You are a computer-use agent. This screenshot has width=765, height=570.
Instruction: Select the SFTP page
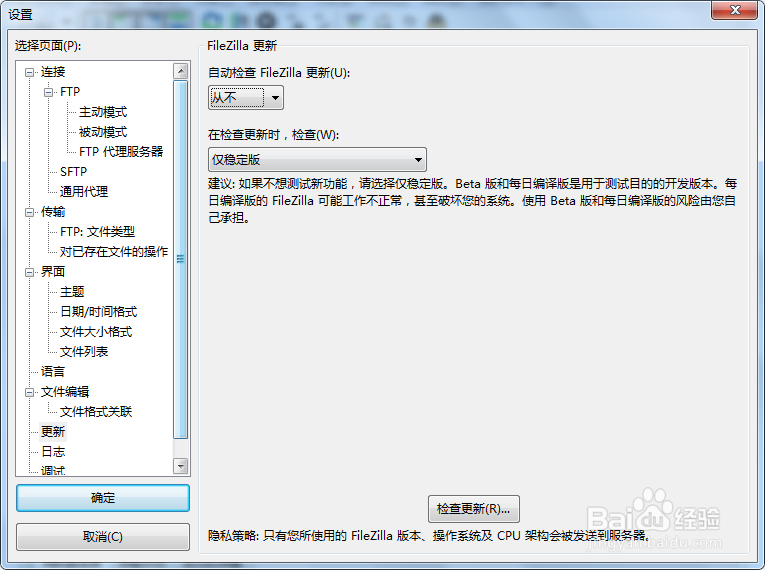[x=74, y=172]
